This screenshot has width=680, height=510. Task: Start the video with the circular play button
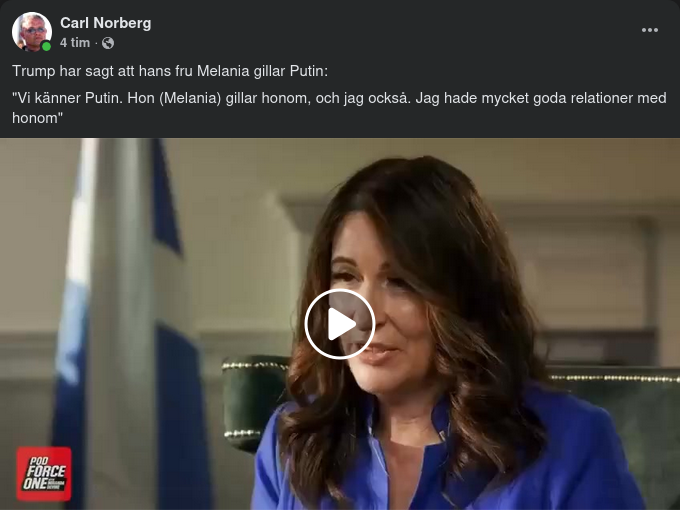coord(340,324)
